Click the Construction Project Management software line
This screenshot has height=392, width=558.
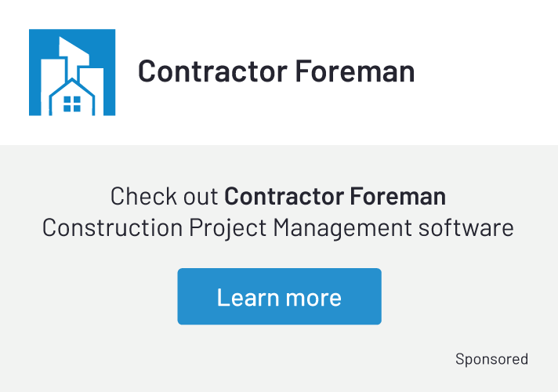pyautogui.click(x=278, y=228)
